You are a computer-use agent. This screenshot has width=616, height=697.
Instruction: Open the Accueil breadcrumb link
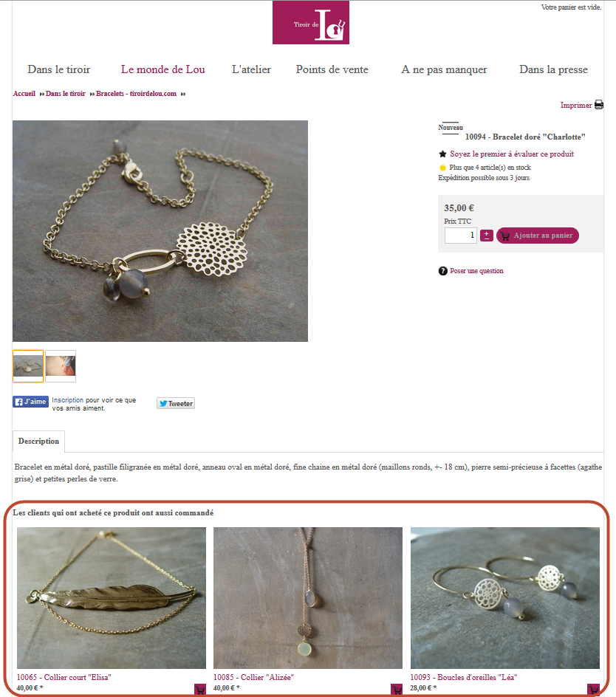pos(24,93)
